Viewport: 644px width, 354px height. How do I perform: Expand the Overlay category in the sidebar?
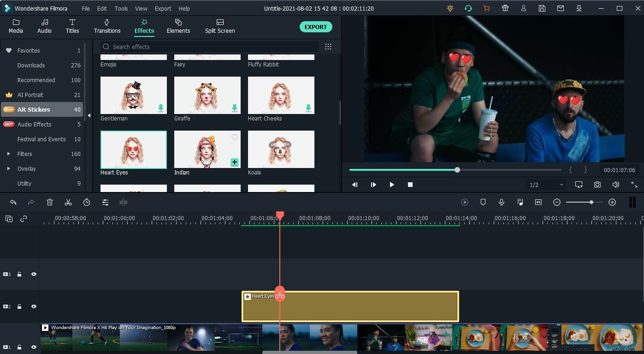tap(8, 168)
